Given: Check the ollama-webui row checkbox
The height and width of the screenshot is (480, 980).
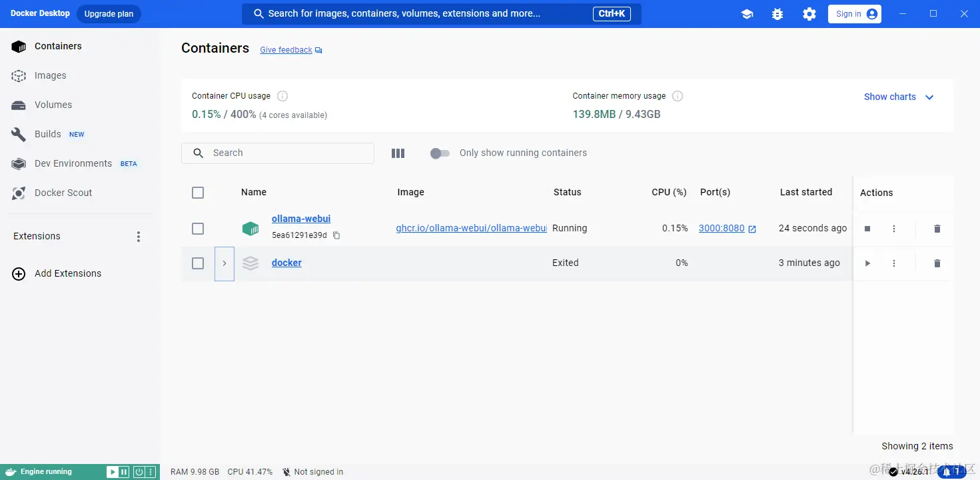Looking at the screenshot, I should [198, 229].
